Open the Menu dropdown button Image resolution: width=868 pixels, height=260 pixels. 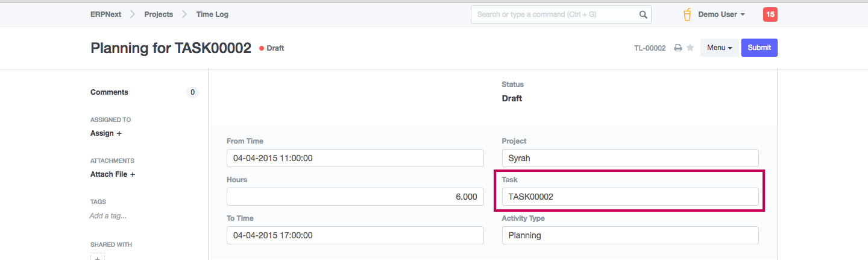[x=719, y=48]
